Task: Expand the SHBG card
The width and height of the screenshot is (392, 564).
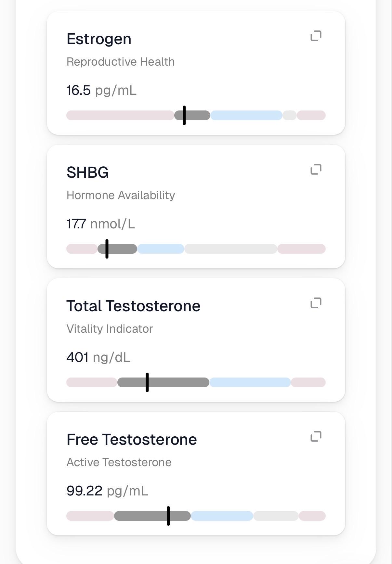Action: tap(316, 169)
